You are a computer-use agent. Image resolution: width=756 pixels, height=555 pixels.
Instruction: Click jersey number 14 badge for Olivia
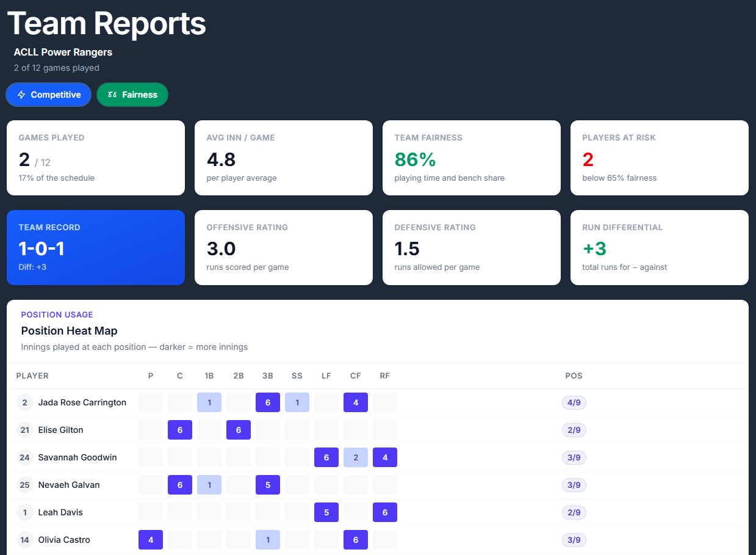[x=24, y=540]
